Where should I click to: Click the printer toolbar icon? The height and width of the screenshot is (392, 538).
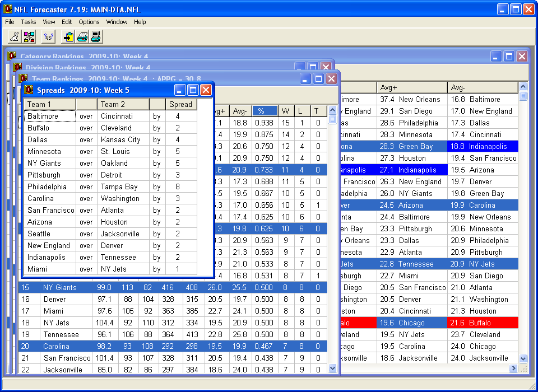point(82,36)
